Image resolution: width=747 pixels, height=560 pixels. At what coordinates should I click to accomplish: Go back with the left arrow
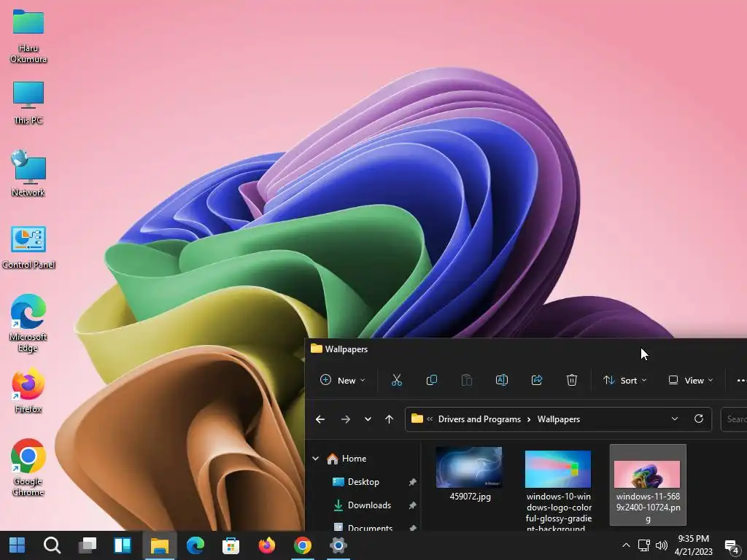[320, 419]
